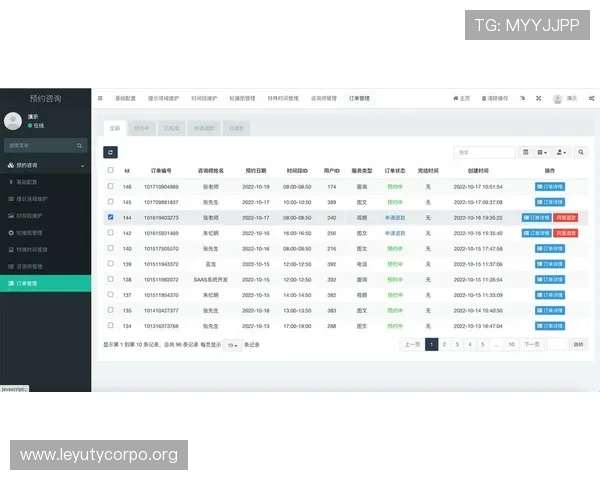Viewport: 600px width, 480px height.
Task: Click the SAAS系统开发 consultant name cell
Action: point(210,280)
